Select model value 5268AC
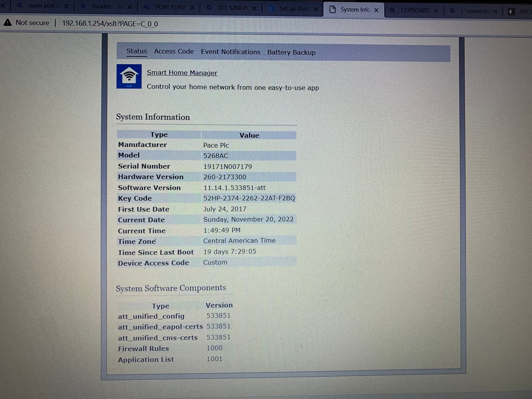 tap(216, 156)
